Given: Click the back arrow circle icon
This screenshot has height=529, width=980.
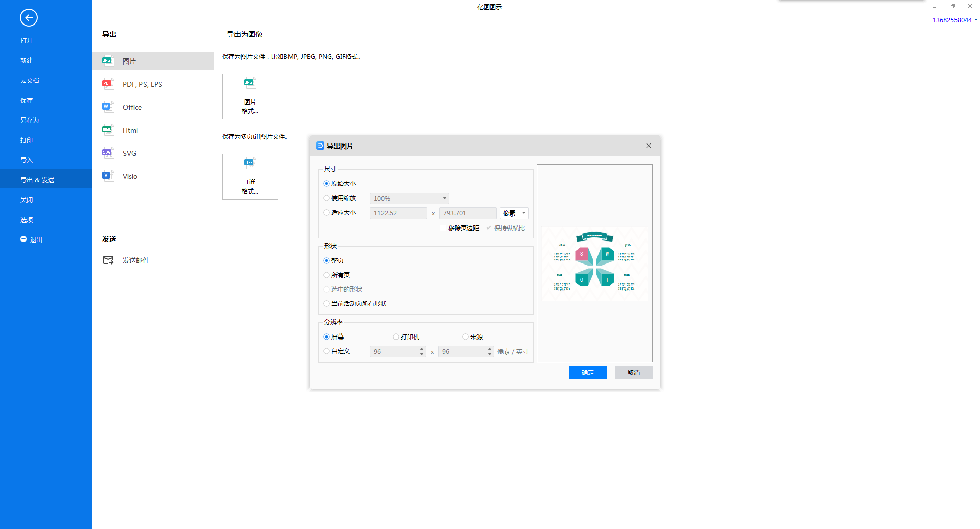Looking at the screenshot, I should (x=29, y=18).
